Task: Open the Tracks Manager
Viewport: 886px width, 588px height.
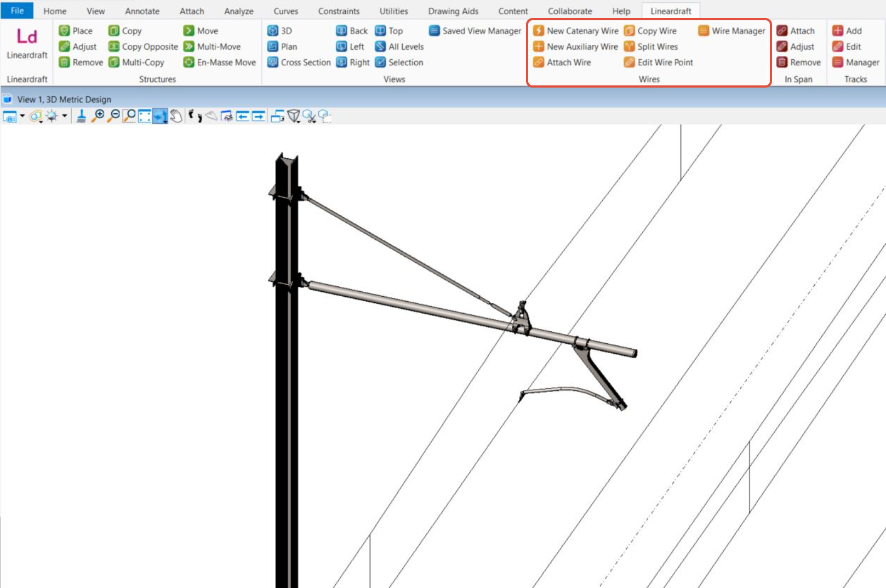Action: (x=856, y=62)
